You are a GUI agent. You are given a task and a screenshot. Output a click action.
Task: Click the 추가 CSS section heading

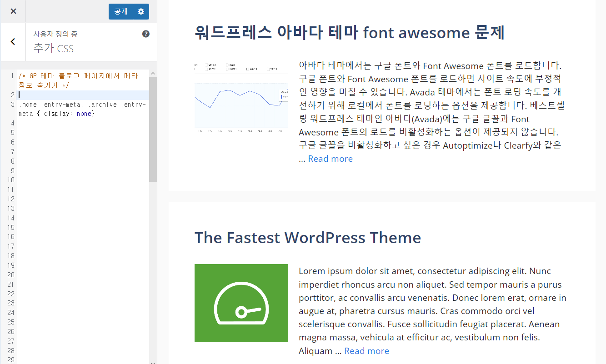tap(53, 49)
